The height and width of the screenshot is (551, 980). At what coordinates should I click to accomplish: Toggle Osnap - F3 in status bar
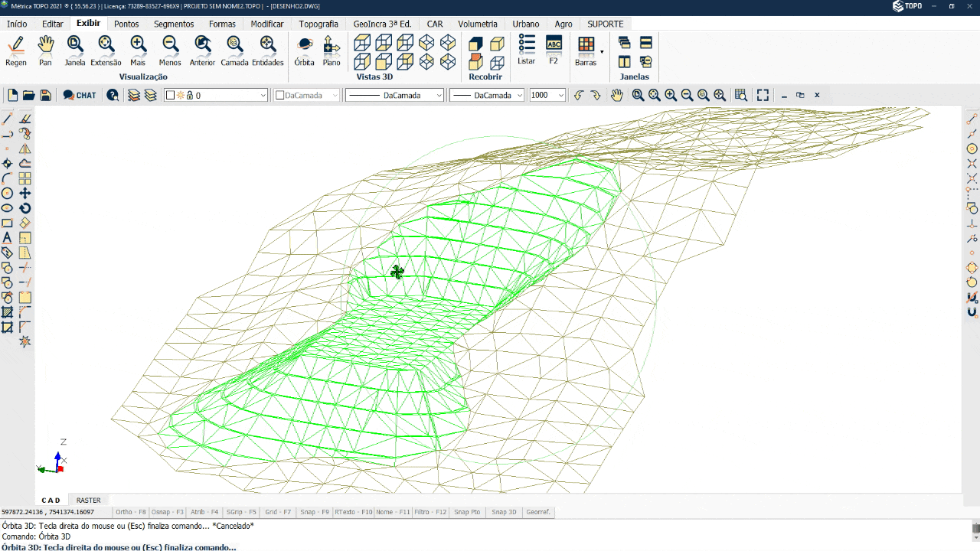click(167, 512)
